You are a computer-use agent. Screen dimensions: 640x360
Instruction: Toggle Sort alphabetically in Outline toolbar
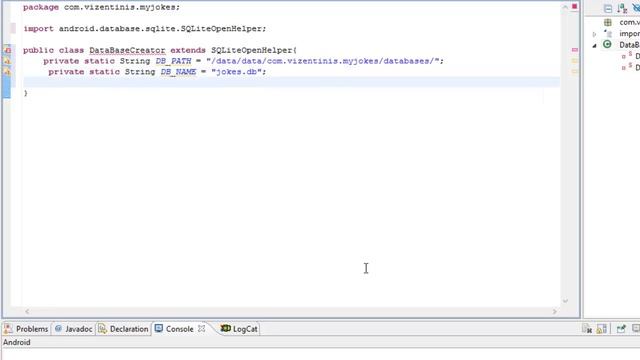(x=622, y=9)
